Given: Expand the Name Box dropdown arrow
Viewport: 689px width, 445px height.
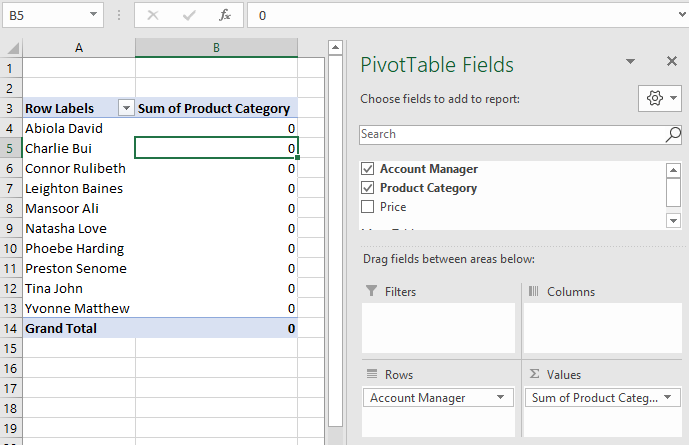Looking at the screenshot, I should pyautogui.click(x=94, y=15).
